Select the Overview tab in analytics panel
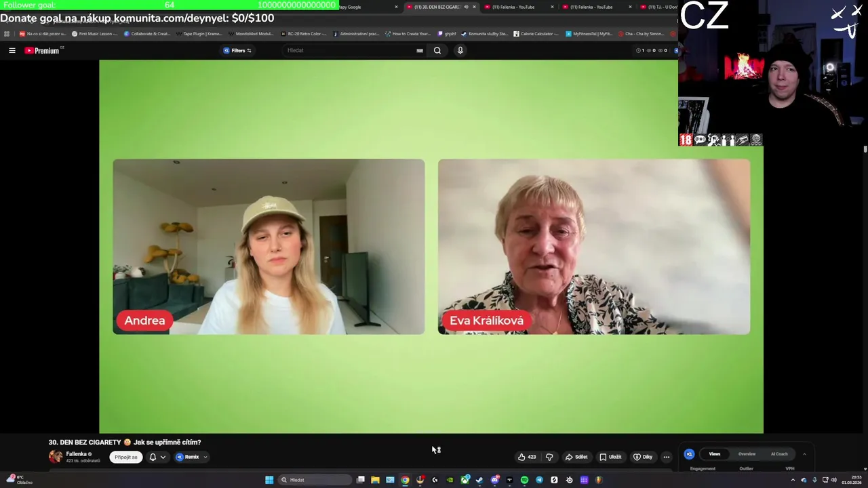 coord(747,454)
